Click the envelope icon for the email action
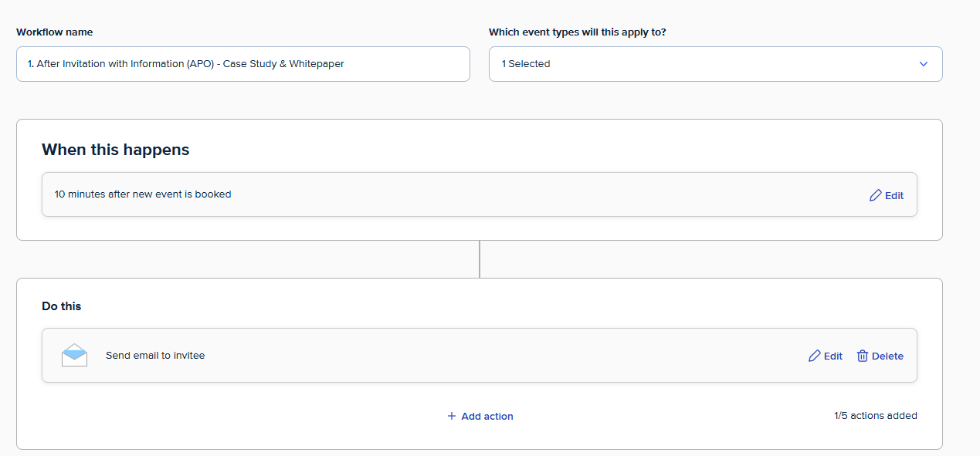The width and height of the screenshot is (980, 456). pos(74,355)
